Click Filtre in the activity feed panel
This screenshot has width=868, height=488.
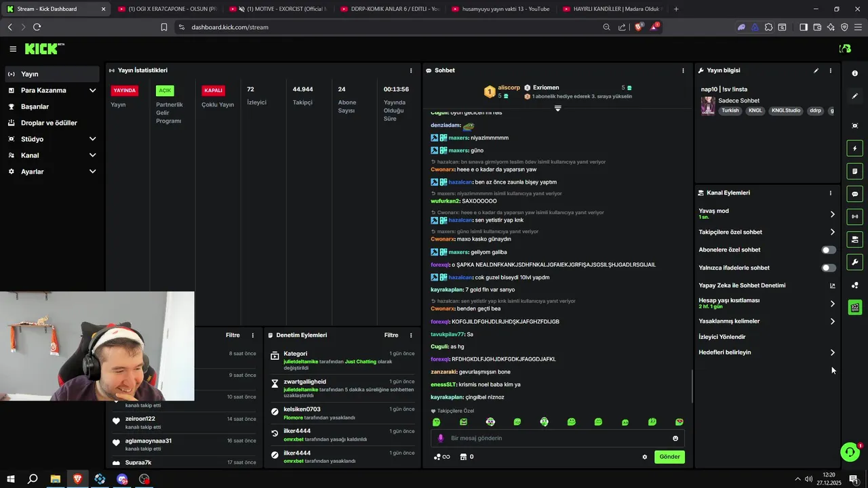click(x=233, y=335)
